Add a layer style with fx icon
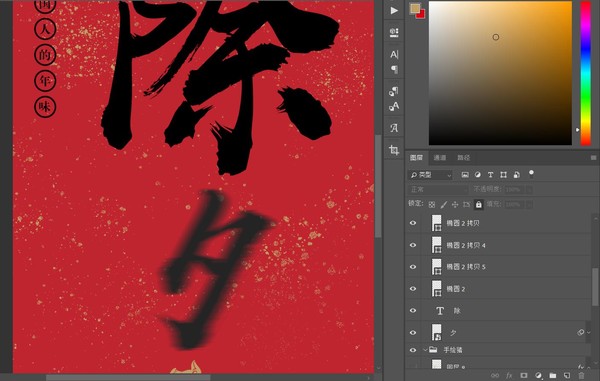 (x=509, y=376)
